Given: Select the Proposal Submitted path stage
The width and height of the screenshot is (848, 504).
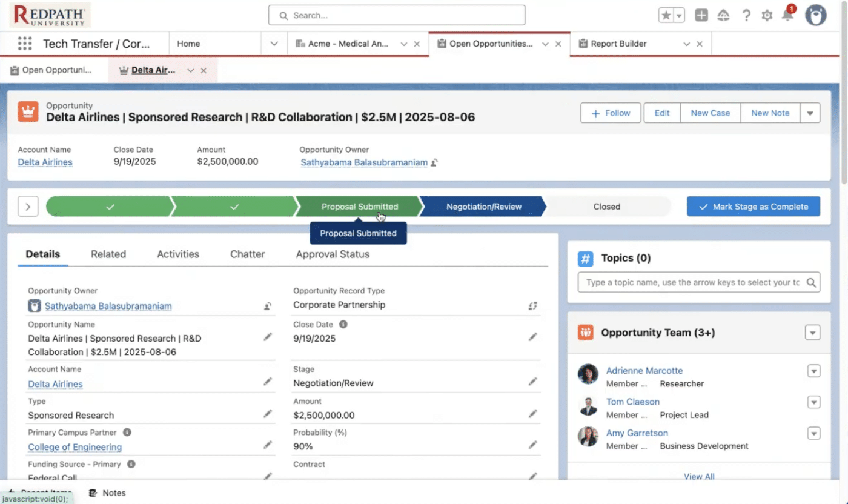Looking at the screenshot, I should 360,207.
